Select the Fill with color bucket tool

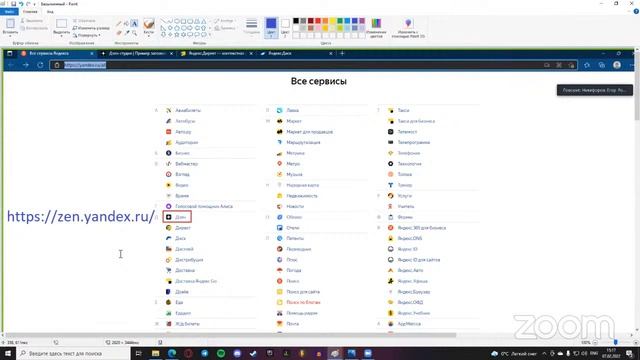point(127,24)
